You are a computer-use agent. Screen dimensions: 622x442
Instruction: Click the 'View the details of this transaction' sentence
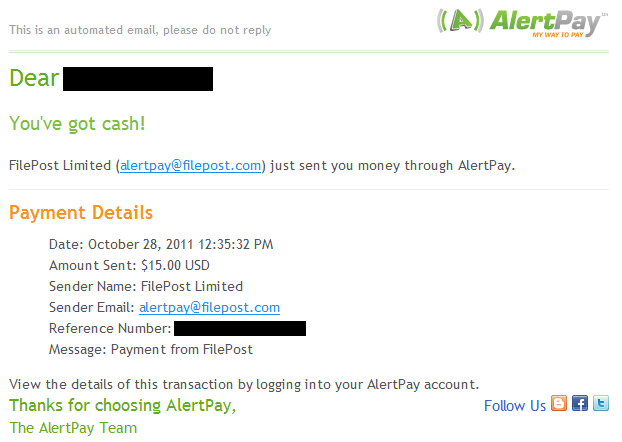244,383
